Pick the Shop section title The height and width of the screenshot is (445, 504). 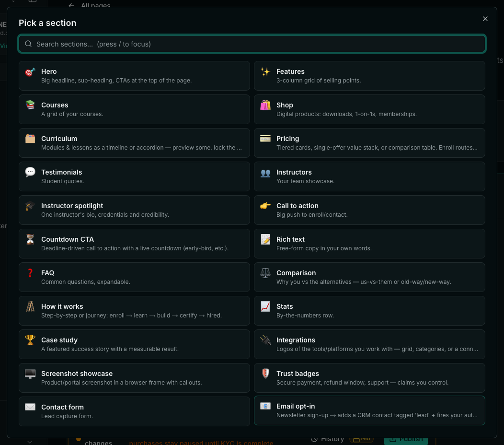pos(285,105)
